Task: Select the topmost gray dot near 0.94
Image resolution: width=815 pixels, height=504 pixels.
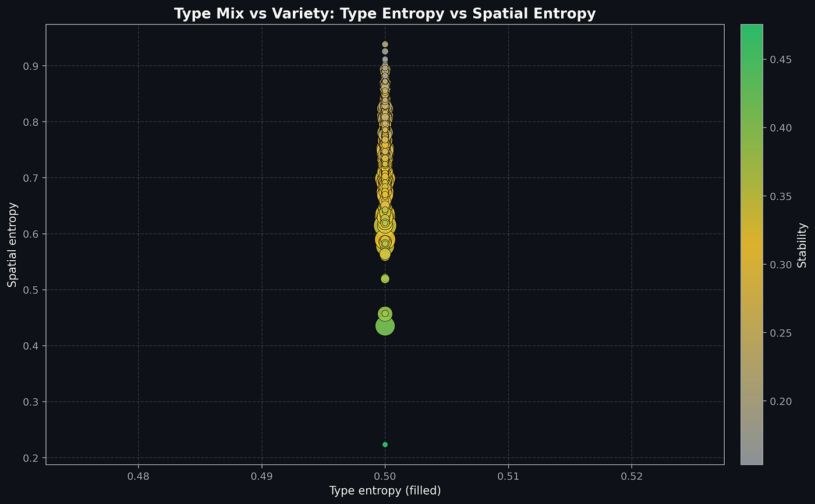Action: click(x=385, y=44)
